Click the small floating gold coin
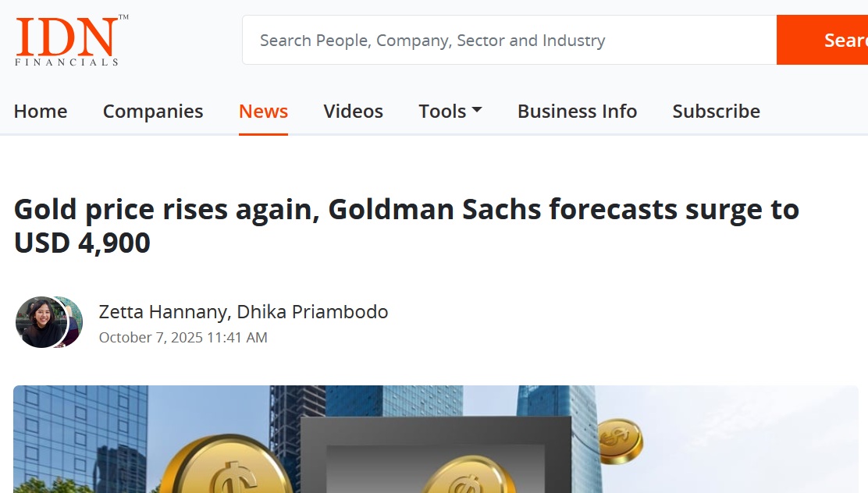The width and height of the screenshot is (868, 493). [x=621, y=440]
